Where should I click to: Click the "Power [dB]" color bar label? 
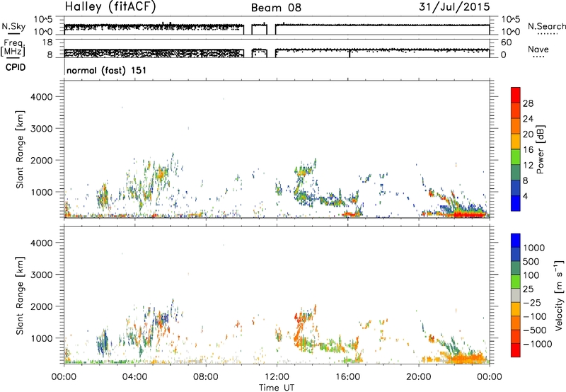point(541,149)
